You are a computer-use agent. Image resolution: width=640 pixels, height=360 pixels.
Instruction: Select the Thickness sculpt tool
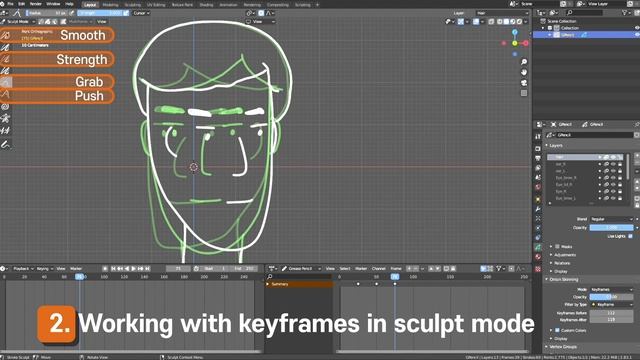coord(5,47)
